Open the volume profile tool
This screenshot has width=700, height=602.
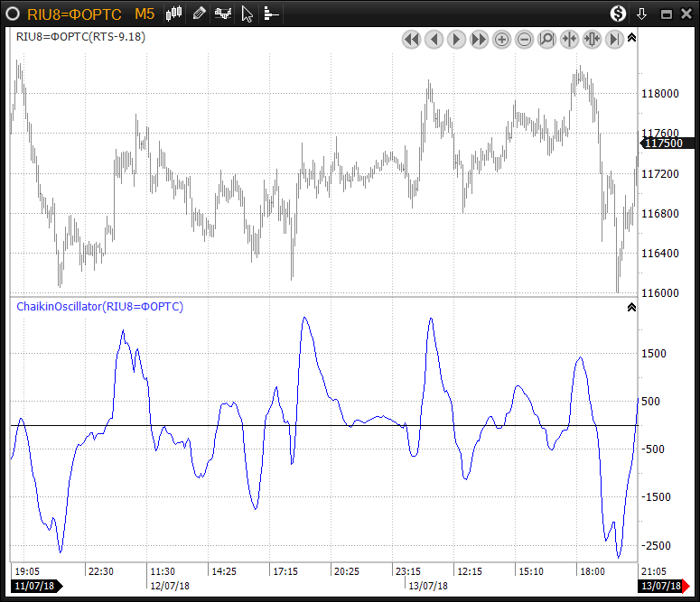(271, 14)
